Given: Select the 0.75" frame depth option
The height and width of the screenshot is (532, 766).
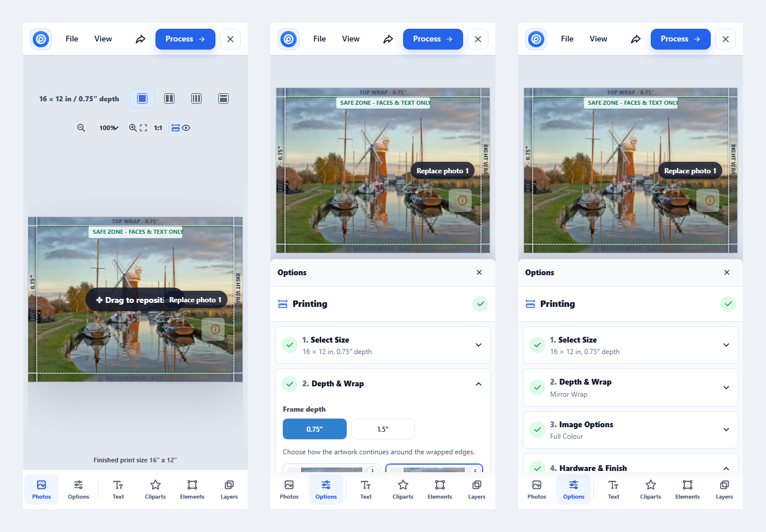Looking at the screenshot, I should 314,429.
